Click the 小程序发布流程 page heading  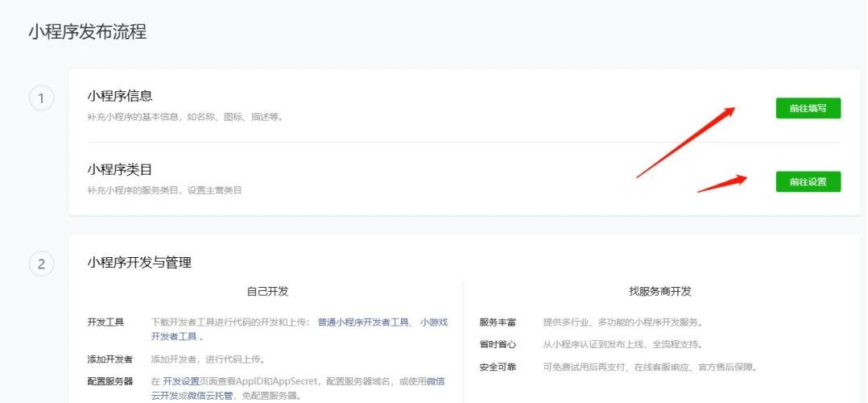pyautogui.click(x=87, y=32)
